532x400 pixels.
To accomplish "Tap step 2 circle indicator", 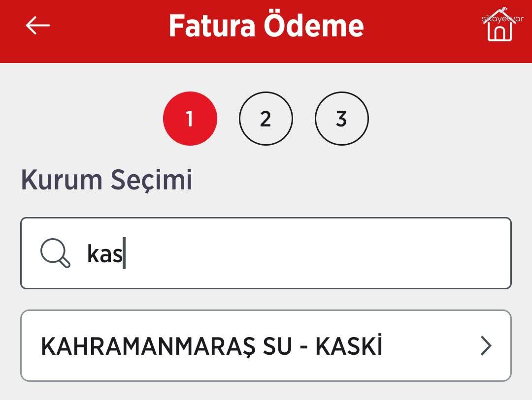I will point(266,118).
